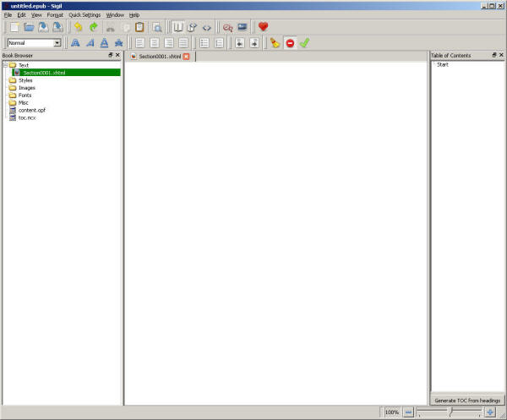Align text to the right
The width and height of the screenshot is (507, 420).
(x=169, y=43)
